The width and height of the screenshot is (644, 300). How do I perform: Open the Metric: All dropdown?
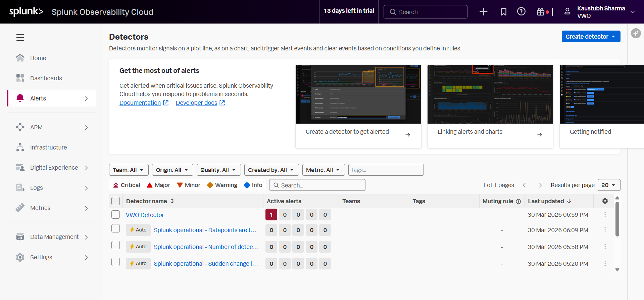(324, 170)
